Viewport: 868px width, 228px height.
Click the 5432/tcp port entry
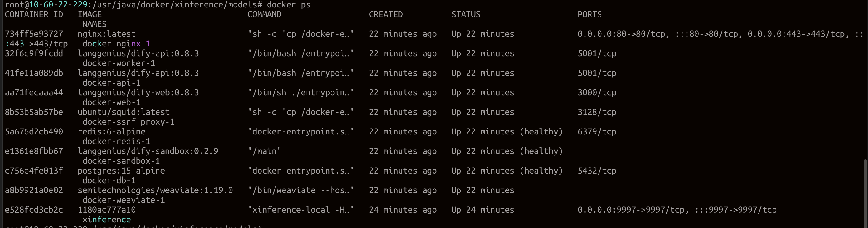coord(597,171)
